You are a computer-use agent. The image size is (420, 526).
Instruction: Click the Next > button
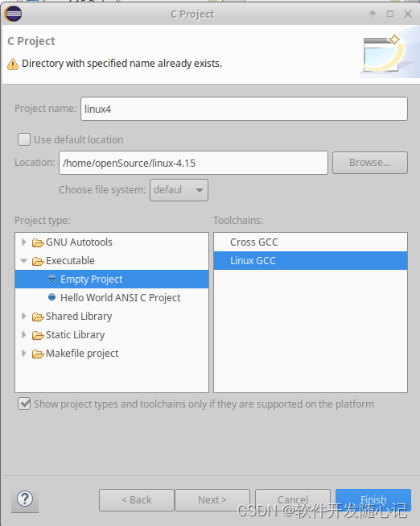coord(212,500)
